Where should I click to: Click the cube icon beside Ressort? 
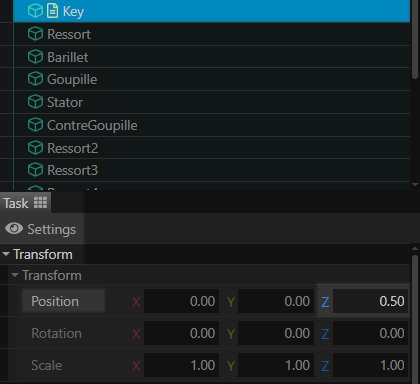click(x=35, y=34)
